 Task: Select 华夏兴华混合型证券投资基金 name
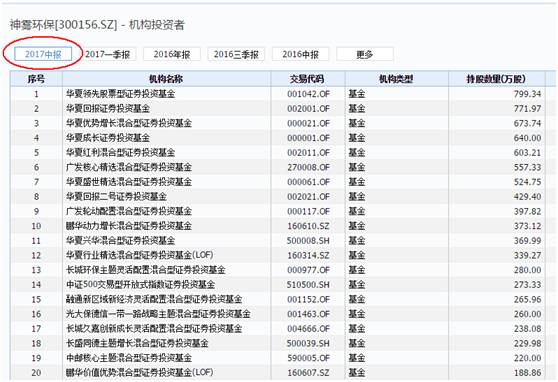[x=120, y=241]
